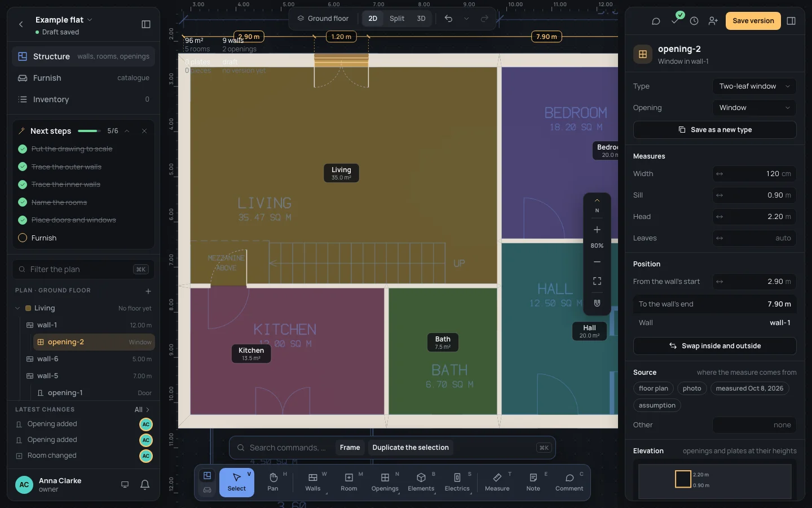
Task: Open the comments bubble icon in header
Action: click(x=656, y=21)
